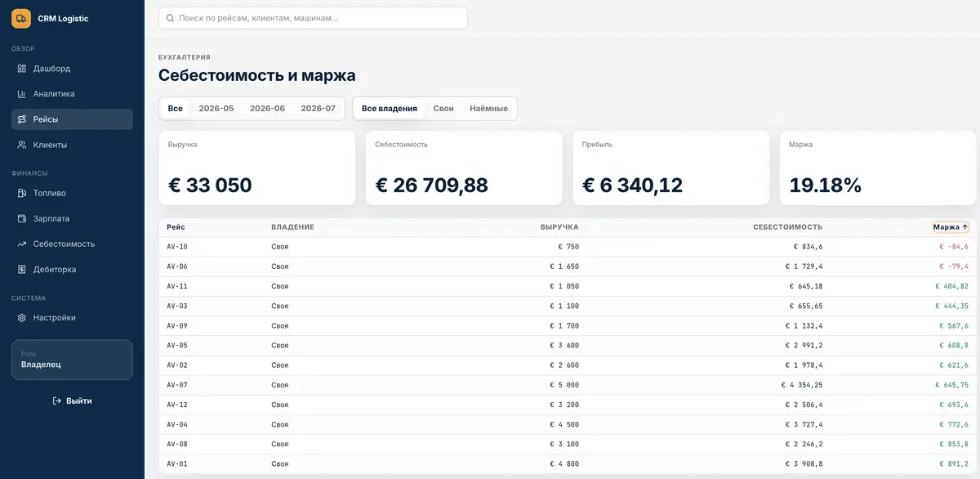
Task: Click the CRM Logistic truck logo icon
Action: [x=21, y=18]
